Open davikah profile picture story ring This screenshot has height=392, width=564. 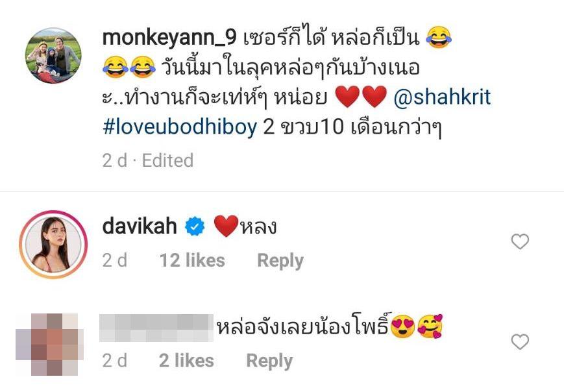53,244
